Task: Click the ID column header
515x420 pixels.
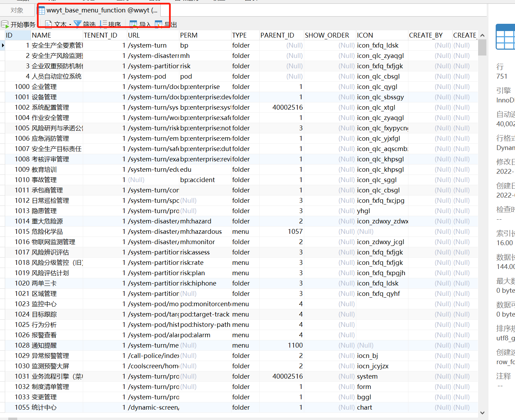Action: [18, 35]
